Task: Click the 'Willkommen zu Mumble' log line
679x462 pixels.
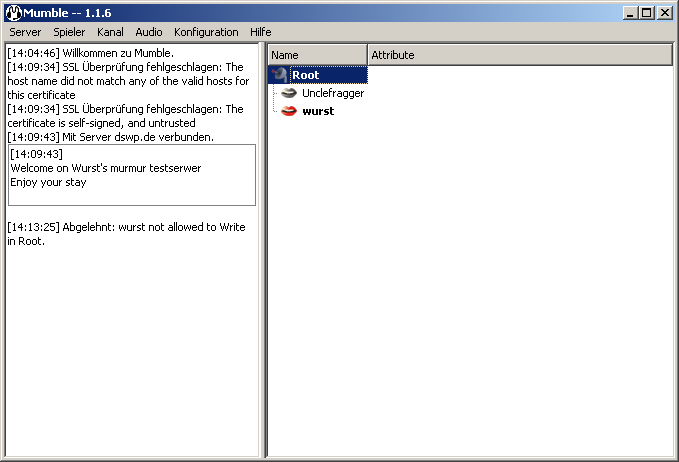Action: pyautogui.click(x=91, y=53)
